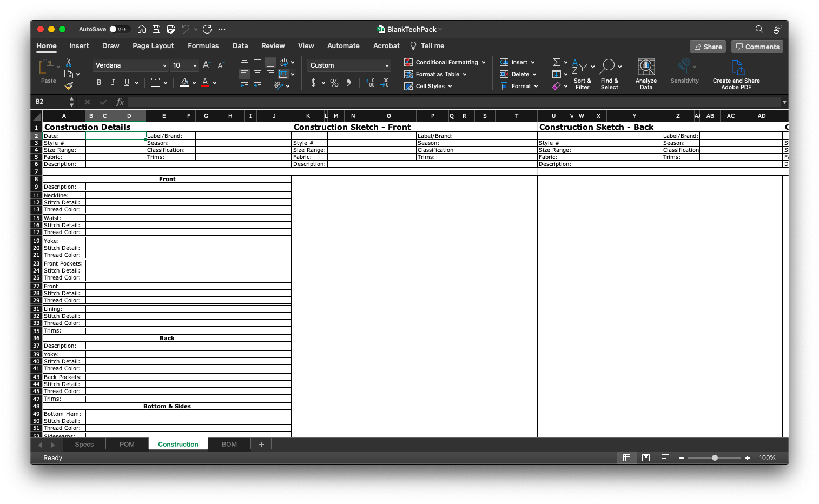
Task: Click the Merge & Center icon
Action: 283,74
